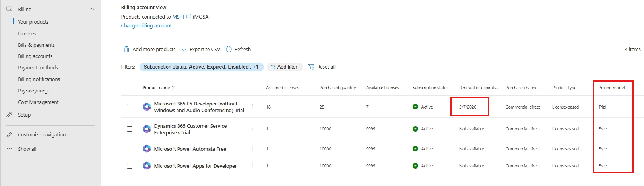Click Export to CSV button

pos(201,49)
